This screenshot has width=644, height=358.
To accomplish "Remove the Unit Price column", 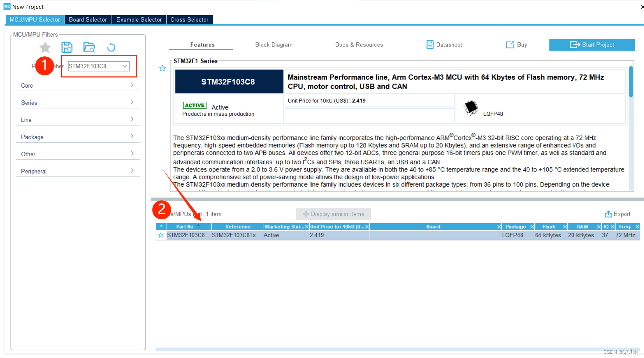I will [x=367, y=227].
